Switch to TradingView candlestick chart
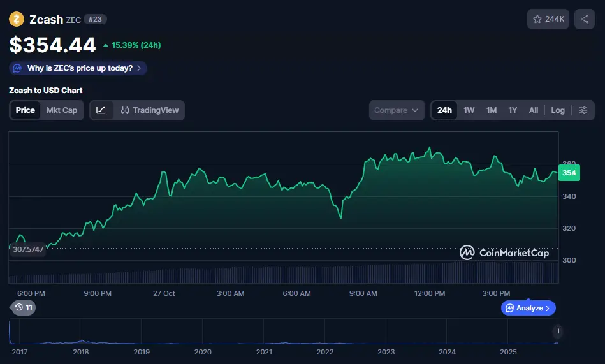Screen dimensions: 605x364 [x=150, y=110]
